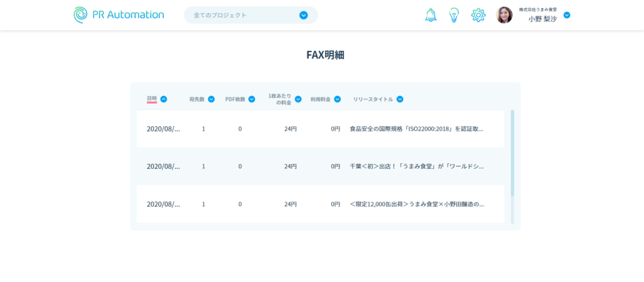This screenshot has height=282, width=644.
Task: Click the PR Automation logo
Action: 119,15
